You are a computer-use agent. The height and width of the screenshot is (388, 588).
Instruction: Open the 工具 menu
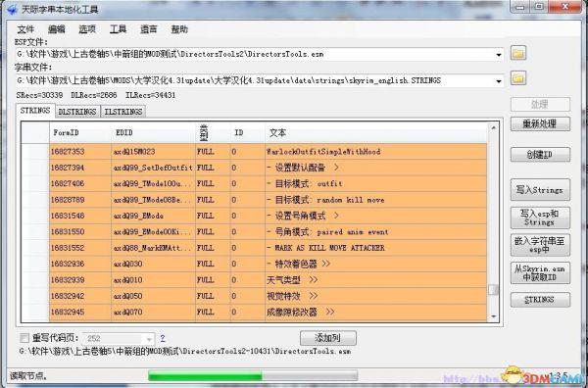pyautogui.click(x=118, y=29)
